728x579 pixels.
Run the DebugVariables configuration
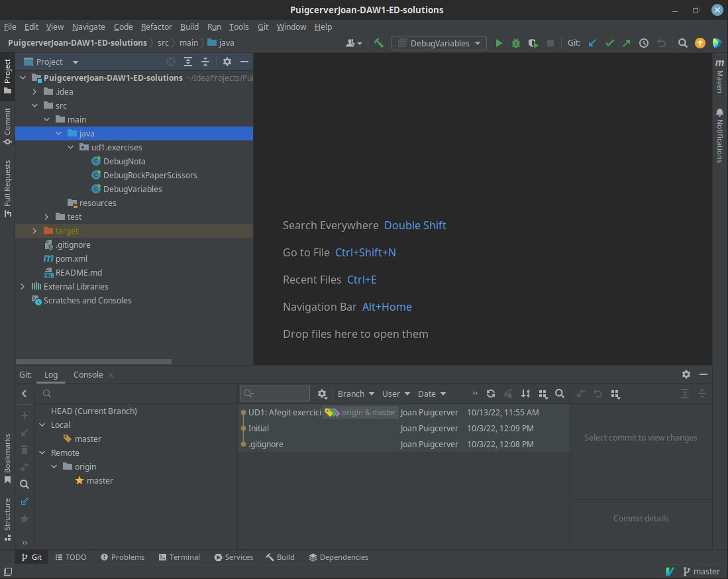499,43
